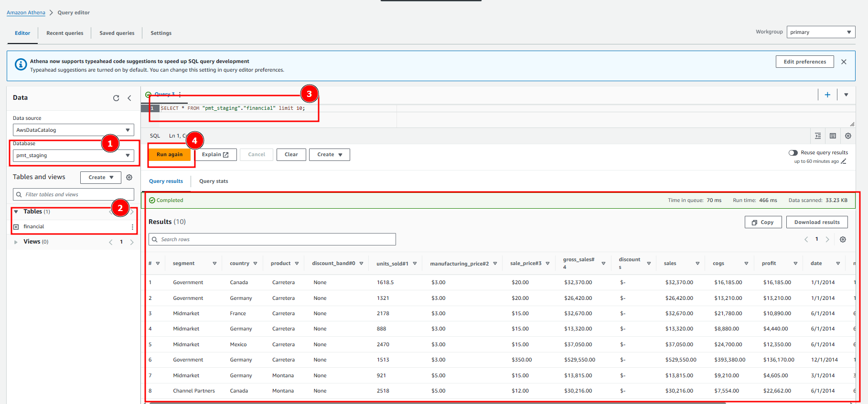Click the Filter tables and views field
The image size is (868, 404).
coord(73,194)
